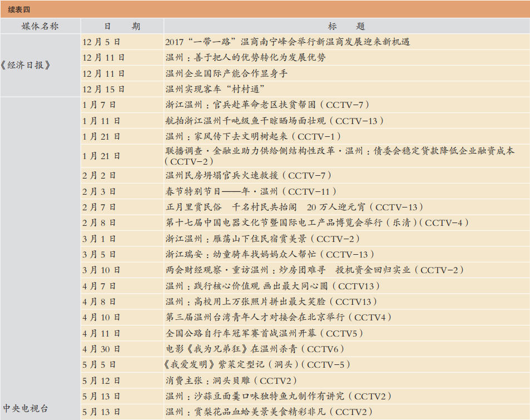The image size is (530, 420).
Task: Click the 沙蒜豆面羹 title
Action: [279, 396]
